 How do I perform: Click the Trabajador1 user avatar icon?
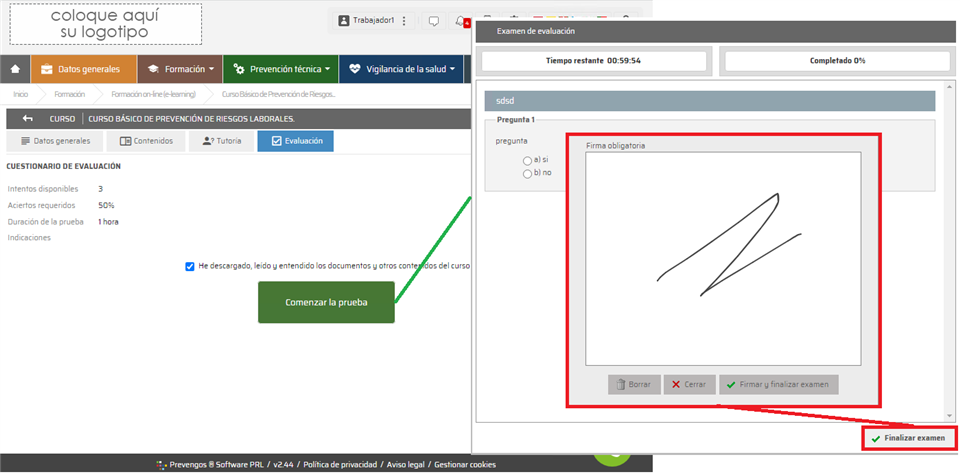343,21
